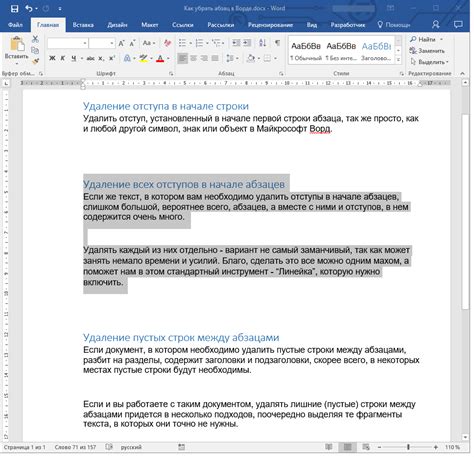Click the Shading paint bucket icon
474x457 pixels.
251,58
